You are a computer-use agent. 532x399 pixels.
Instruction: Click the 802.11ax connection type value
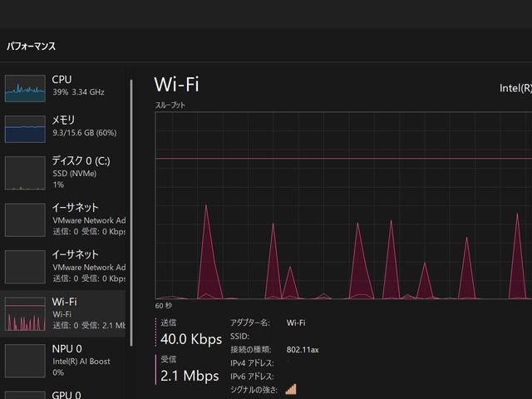coord(303,350)
